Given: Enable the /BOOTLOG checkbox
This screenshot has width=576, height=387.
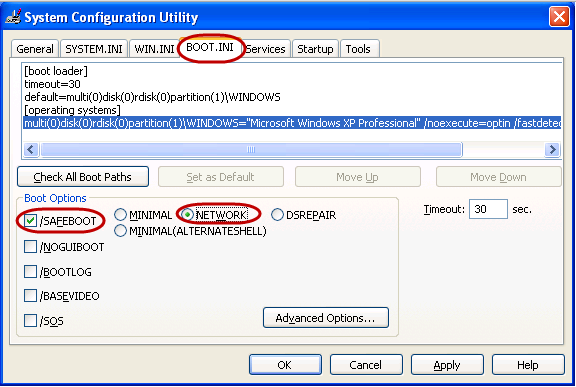Looking at the screenshot, I should click(30, 272).
